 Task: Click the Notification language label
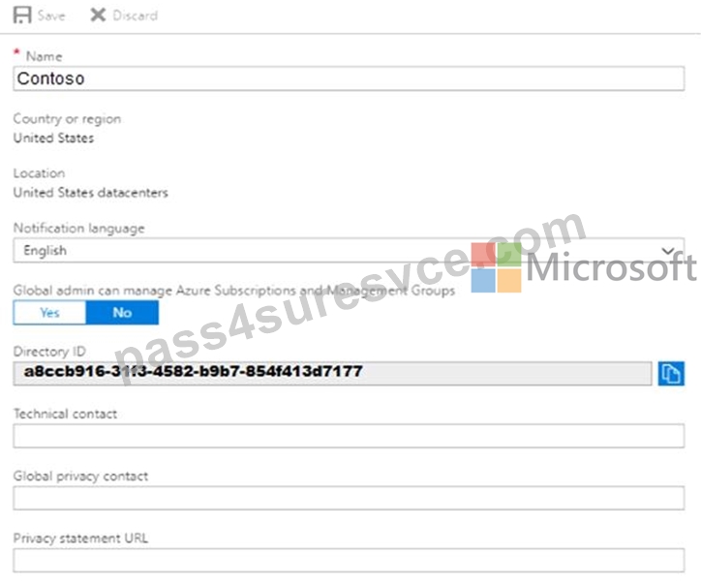coord(79,228)
